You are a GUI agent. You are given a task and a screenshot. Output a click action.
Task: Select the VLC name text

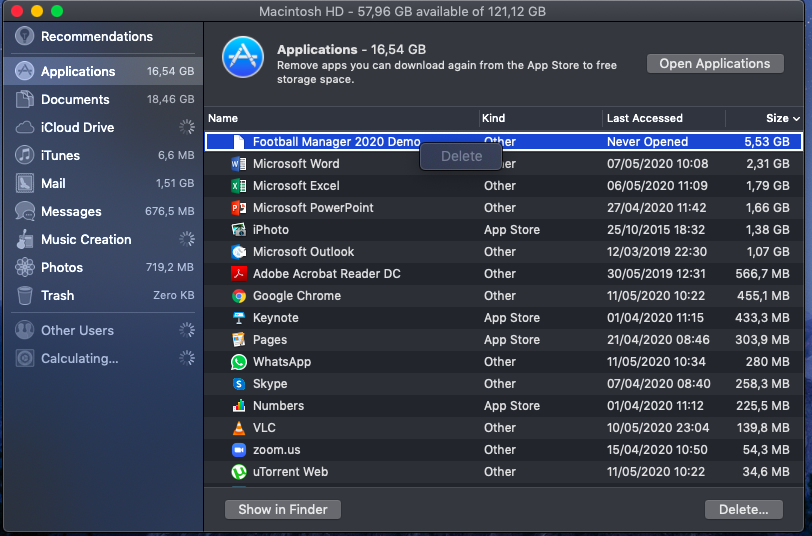(264, 428)
